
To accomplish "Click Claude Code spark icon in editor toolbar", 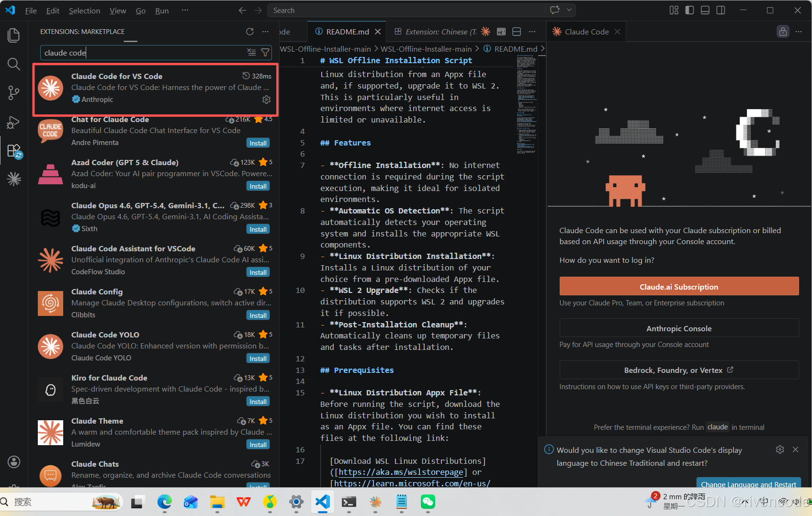I will pyautogui.click(x=485, y=32).
